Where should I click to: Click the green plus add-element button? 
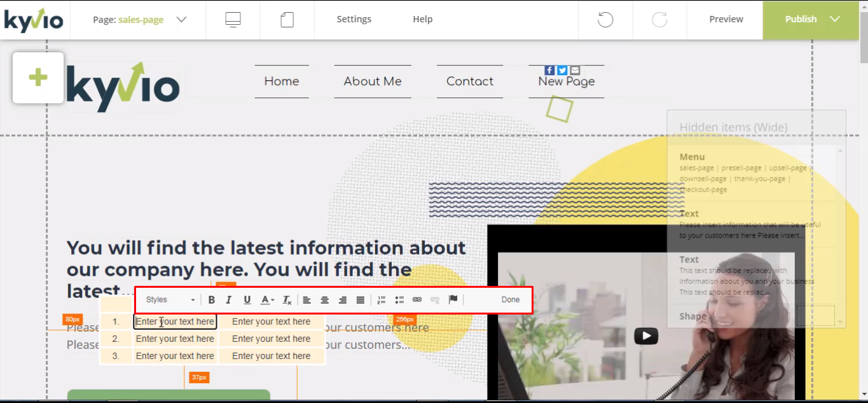38,78
